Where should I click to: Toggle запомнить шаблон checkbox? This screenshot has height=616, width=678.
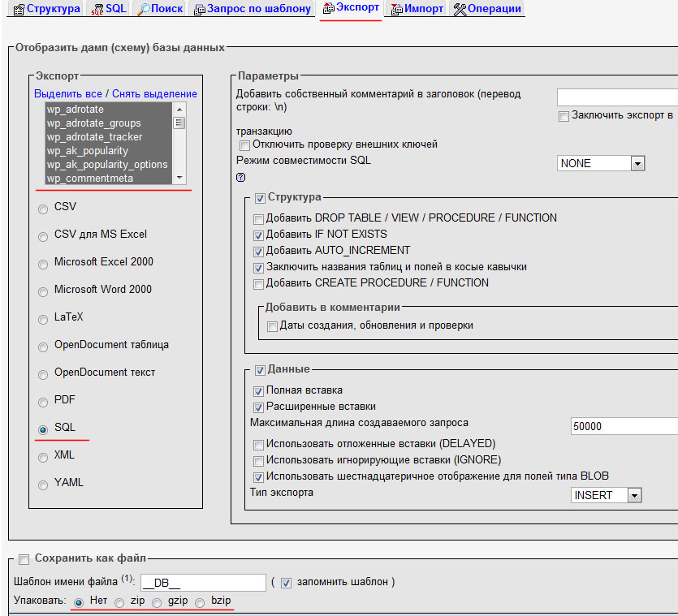coord(287,584)
